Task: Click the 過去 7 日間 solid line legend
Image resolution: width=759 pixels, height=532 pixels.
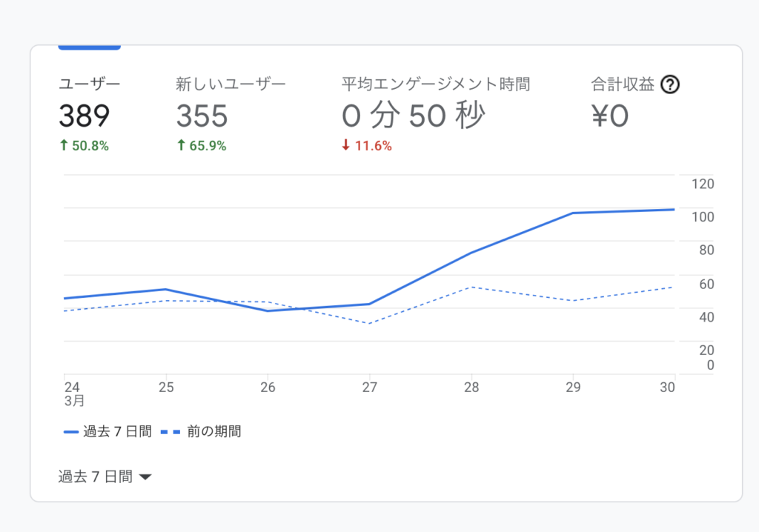Action: coord(108,431)
